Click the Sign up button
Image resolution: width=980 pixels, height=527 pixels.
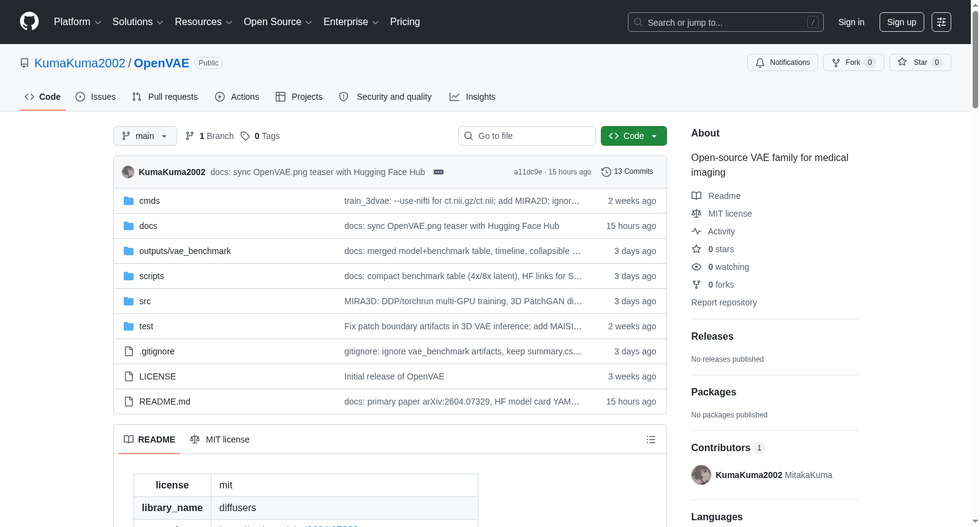click(x=902, y=22)
